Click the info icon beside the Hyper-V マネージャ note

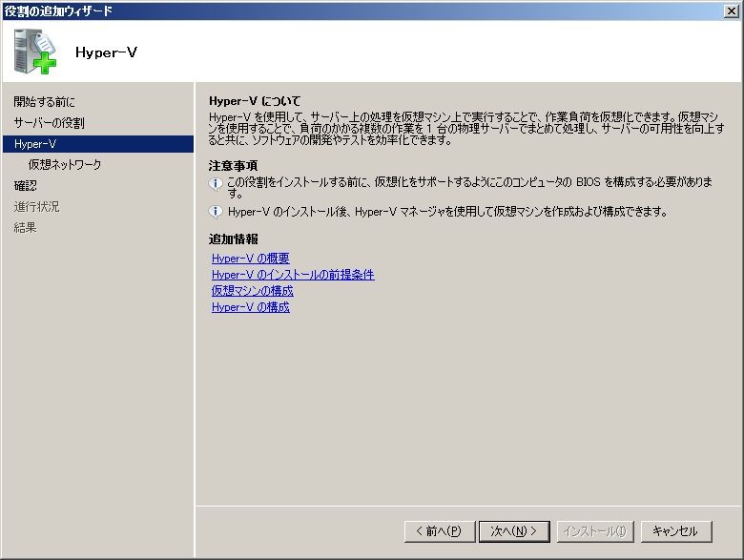click(216, 212)
